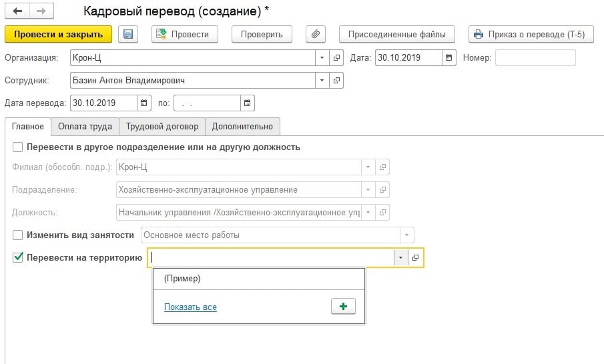Expand the Сотрудник dropdown list
The height and width of the screenshot is (364, 604).
[323, 81]
